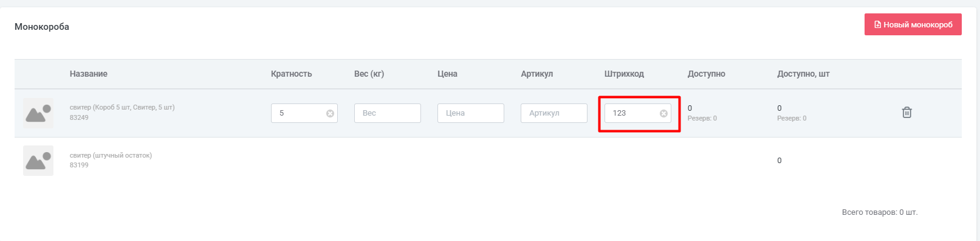Screen dimensions: 980x241
Task: Open image placeholder of свитер штучный остаток
Action: [x=38, y=161]
